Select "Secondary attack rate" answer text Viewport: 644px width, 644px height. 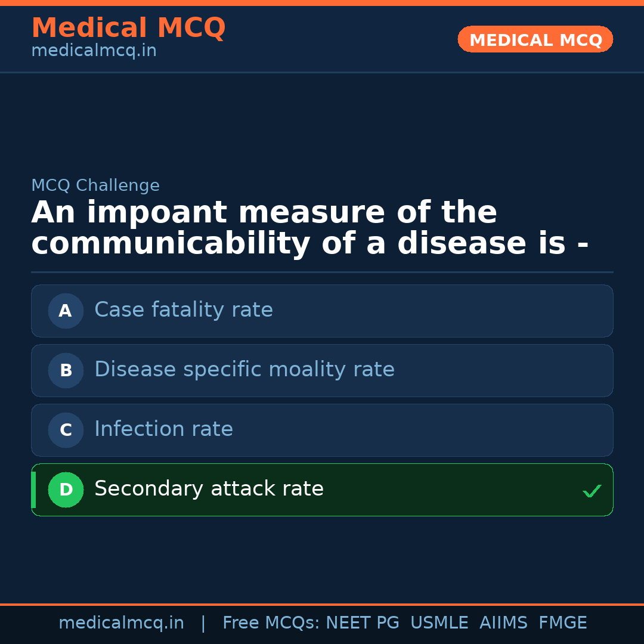[x=209, y=489]
